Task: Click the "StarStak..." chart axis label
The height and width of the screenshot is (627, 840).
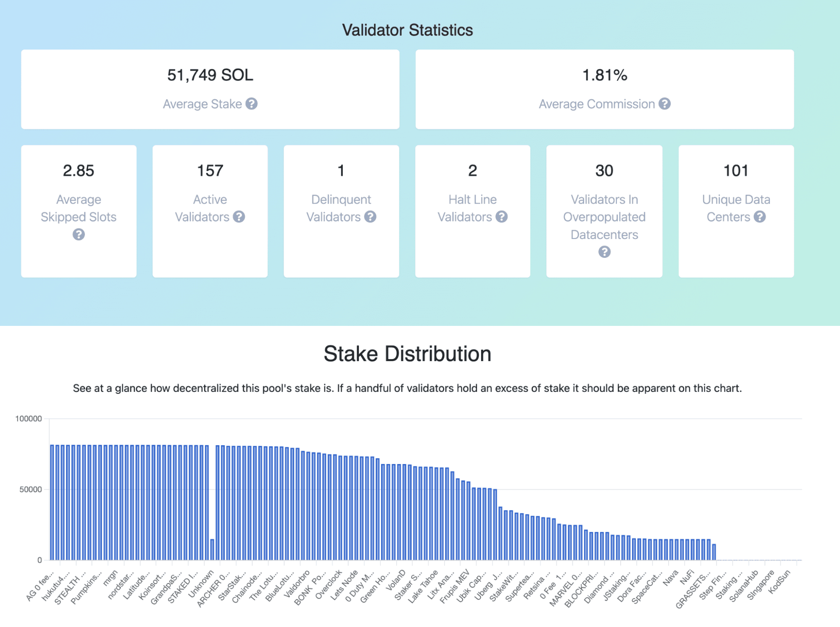Action: [x=232, y=585]
